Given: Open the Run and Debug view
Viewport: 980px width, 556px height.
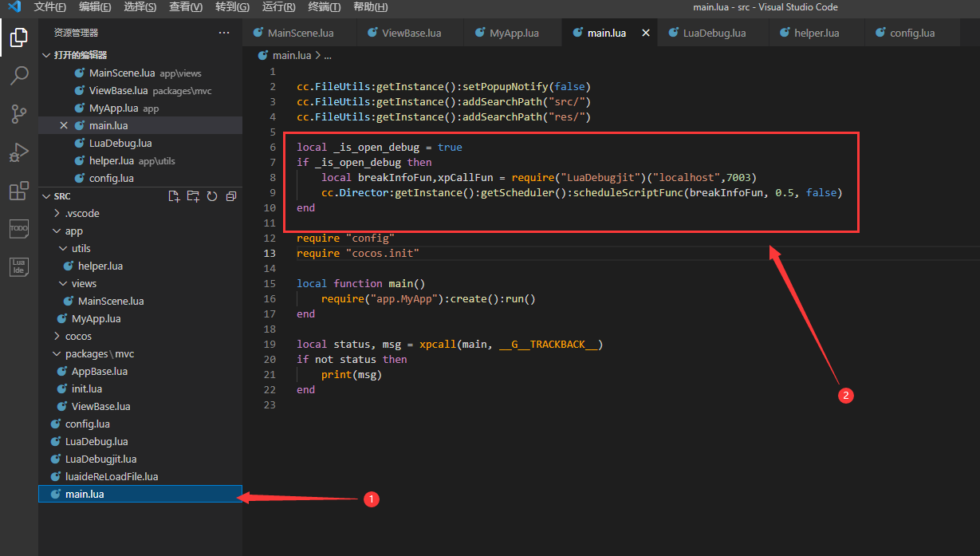Looking at the screenshot, I should pyautogui.click(x=18, y=152).
